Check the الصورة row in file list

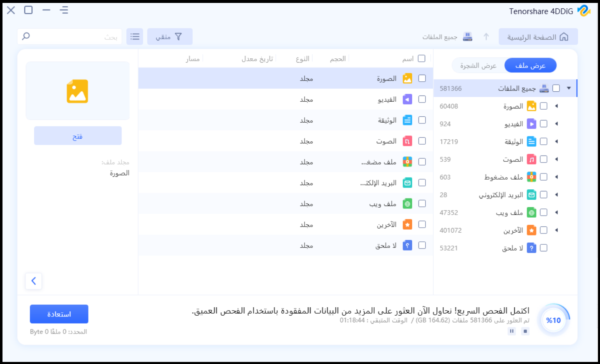tap(422, 78)
